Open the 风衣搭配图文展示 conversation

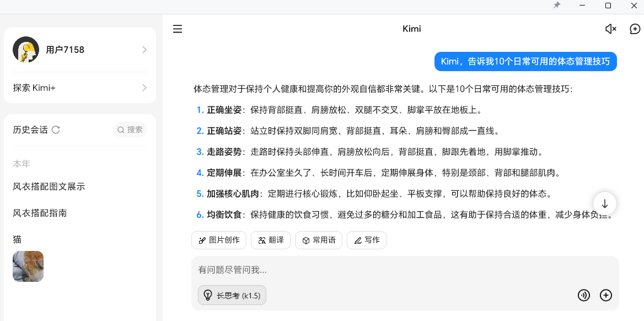pos(49,186)
